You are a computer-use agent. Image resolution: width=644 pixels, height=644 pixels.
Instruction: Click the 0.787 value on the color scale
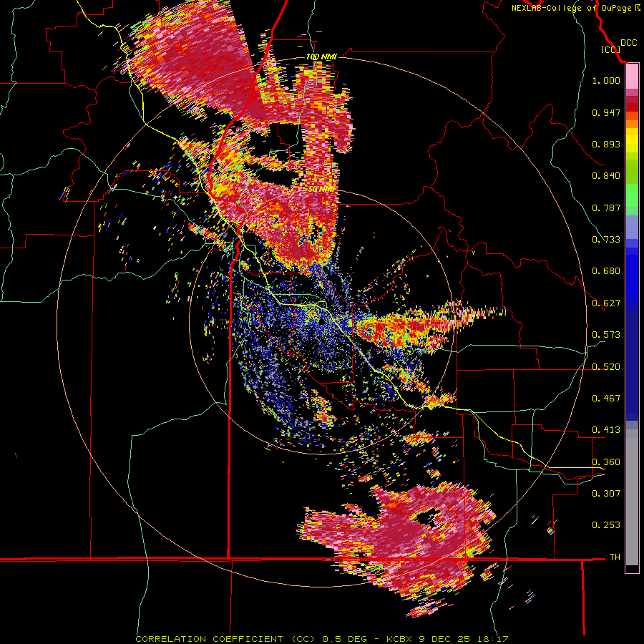tap(606, 208)
